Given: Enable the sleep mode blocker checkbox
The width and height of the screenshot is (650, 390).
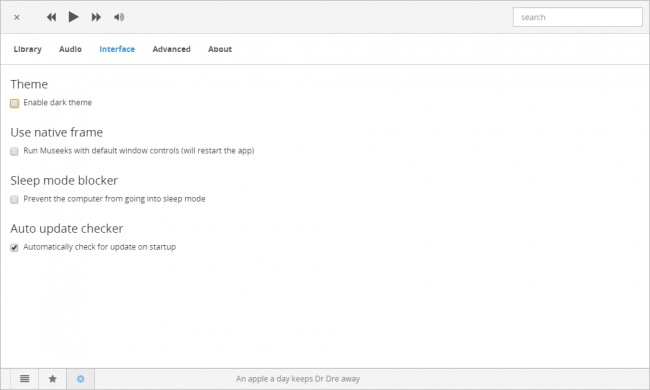Looking at the screenshot, I should point(15,199).
